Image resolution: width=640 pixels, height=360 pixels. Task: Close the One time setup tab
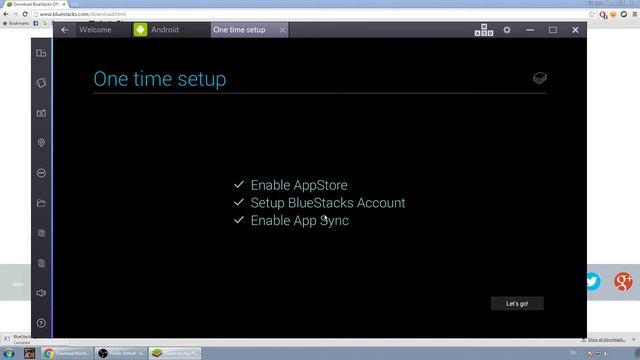tap(282, 30)
